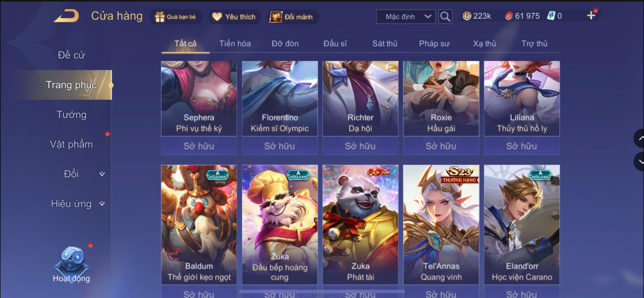Select Tướng in the left sidebar

[71, 114]
